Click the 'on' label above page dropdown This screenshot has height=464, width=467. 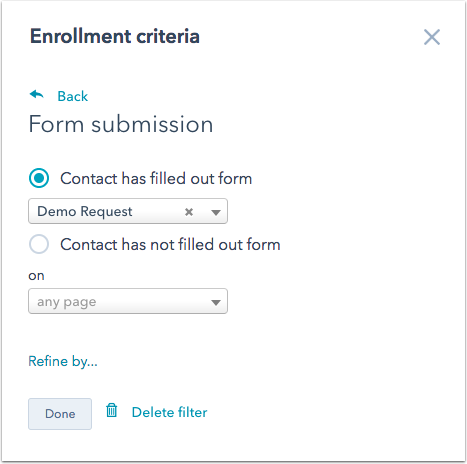click(x=36, y=276)
